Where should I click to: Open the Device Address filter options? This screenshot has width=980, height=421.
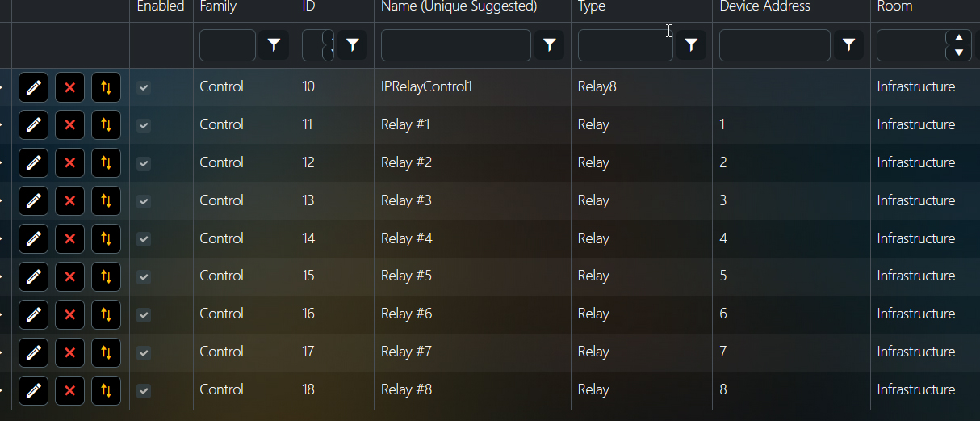pyautogui.click(x=848, y=45)
